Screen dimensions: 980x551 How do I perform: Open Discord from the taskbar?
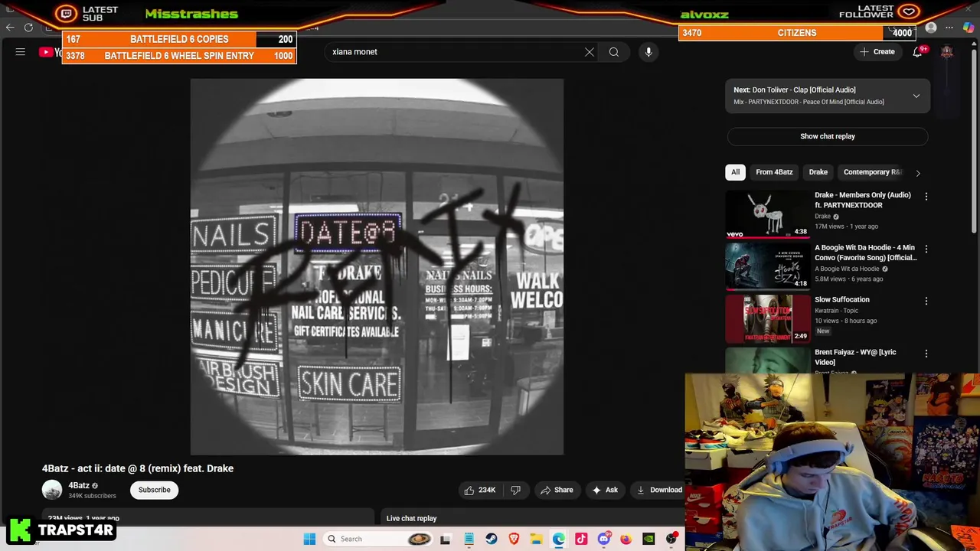604,539
